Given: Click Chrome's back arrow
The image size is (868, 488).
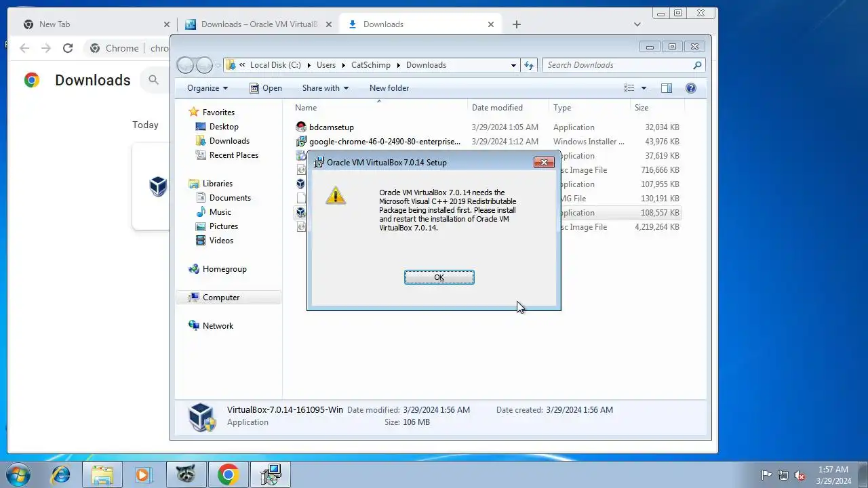Looking at the screenshot, I should point(24,48).
